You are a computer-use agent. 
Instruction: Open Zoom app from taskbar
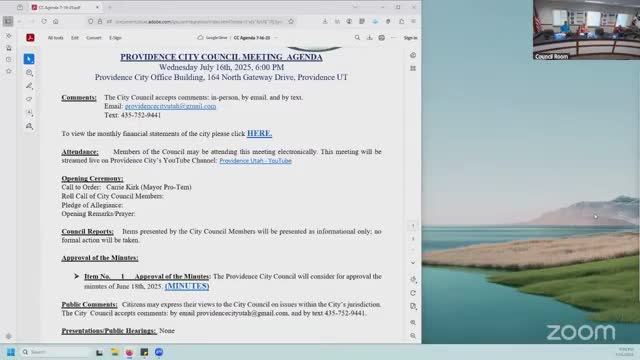159,352
